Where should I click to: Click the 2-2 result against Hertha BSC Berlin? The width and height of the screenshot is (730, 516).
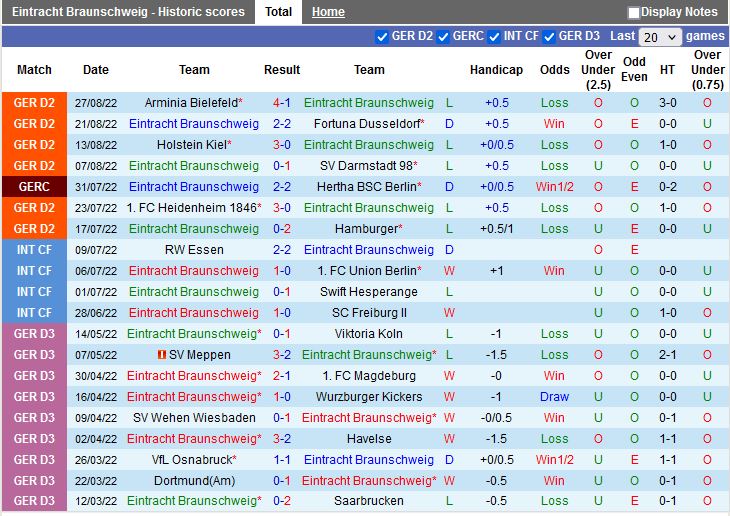tap(282, 187)
